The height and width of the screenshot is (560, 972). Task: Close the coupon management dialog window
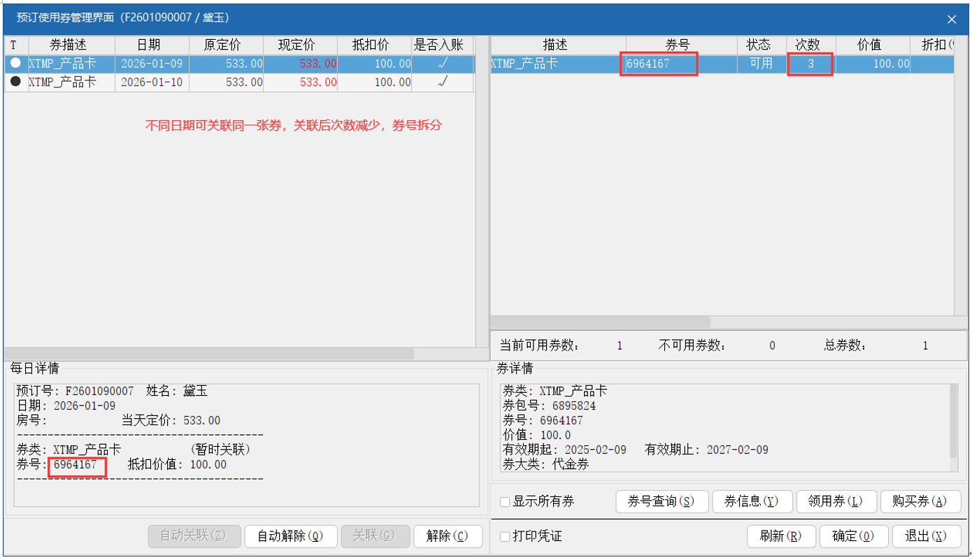click(x=951, y=20)
